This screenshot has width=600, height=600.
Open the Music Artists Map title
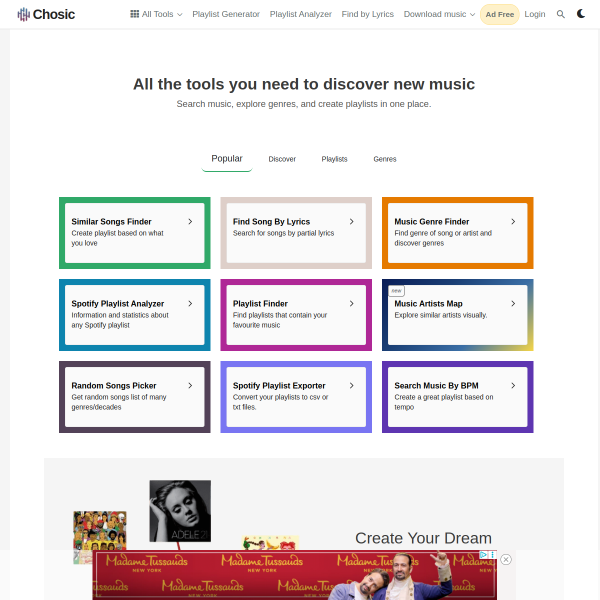[x=428, y=303]
